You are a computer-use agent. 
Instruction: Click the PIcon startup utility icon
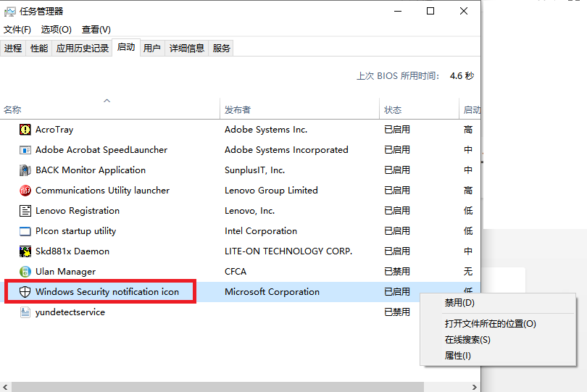25,231
